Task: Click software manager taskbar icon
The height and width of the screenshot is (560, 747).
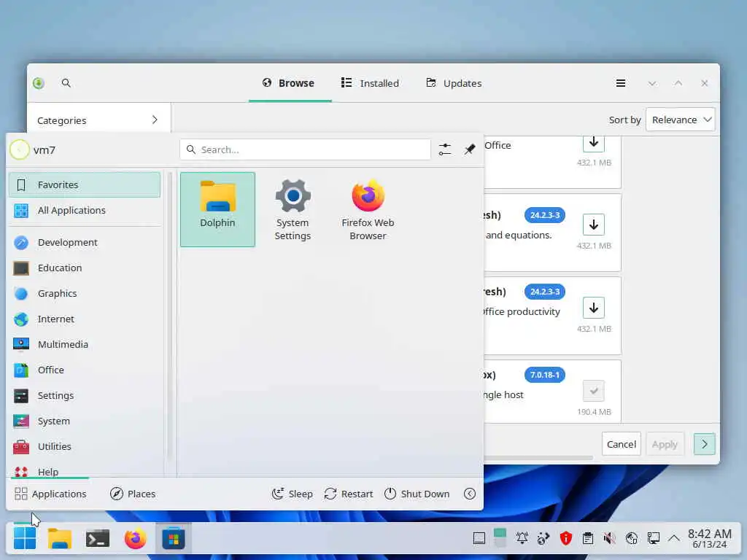Action: [x=174, y=539]
